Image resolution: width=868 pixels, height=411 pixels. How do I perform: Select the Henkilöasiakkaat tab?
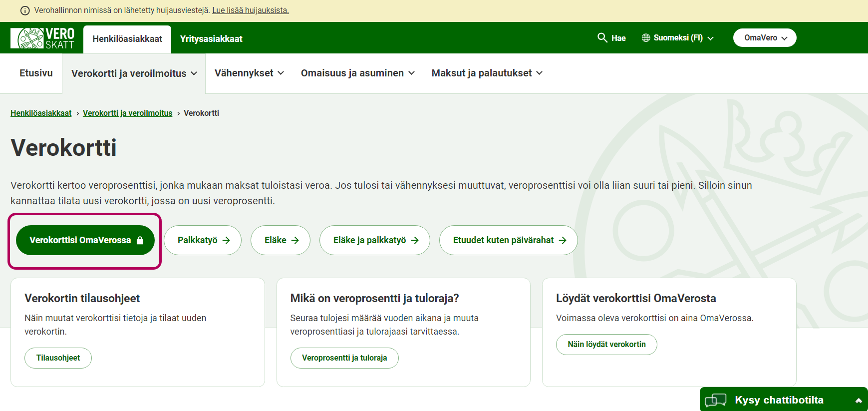pos(127,39)
